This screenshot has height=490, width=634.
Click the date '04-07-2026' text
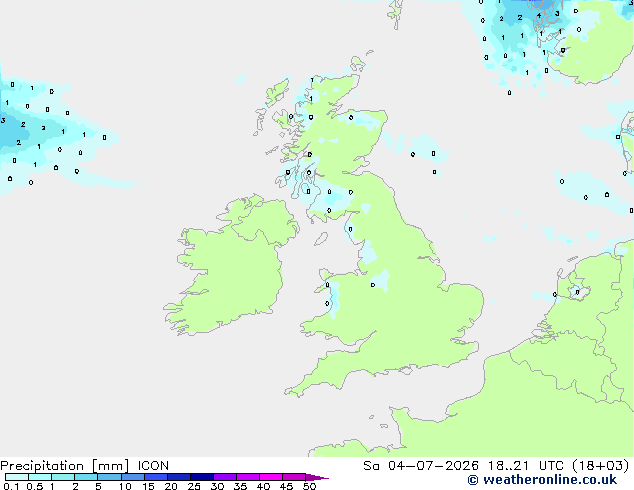[433, 466]
